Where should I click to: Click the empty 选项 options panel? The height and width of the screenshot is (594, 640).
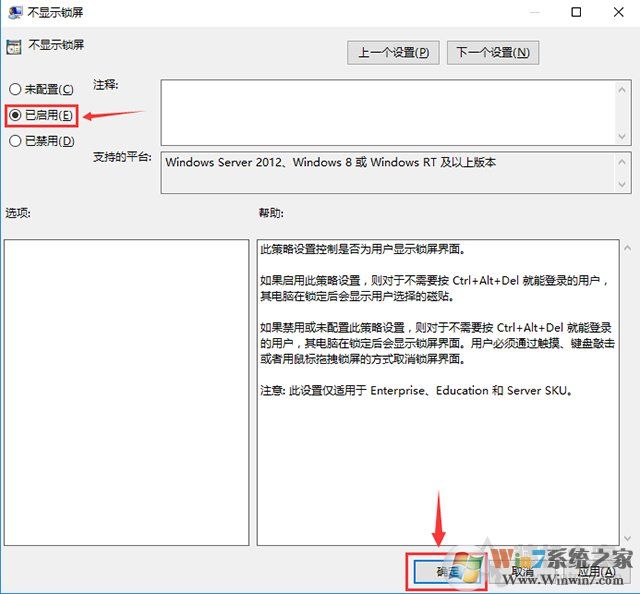tap(127, 392)
